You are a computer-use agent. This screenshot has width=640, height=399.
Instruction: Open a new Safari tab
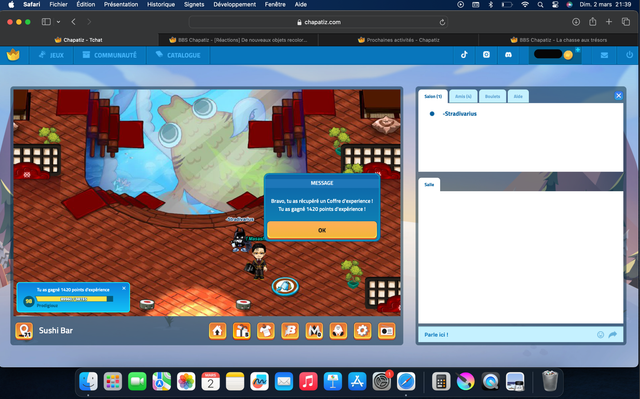(x=609, y=22)
